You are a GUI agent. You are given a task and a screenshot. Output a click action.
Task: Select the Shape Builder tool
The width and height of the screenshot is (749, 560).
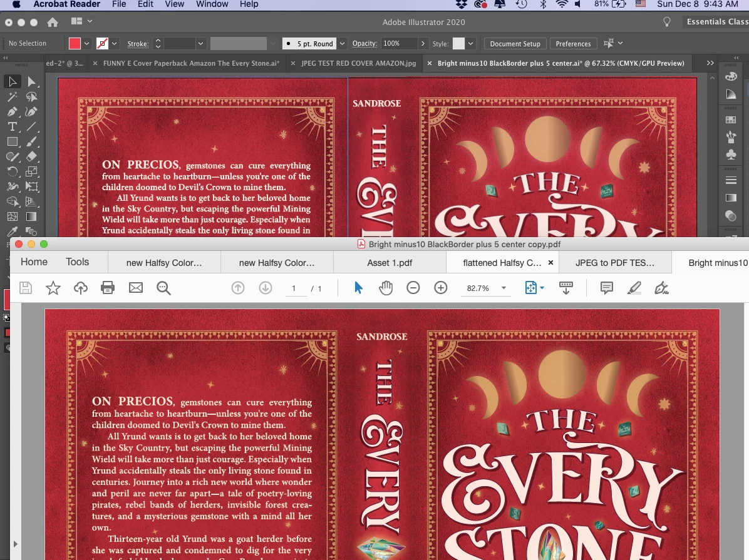pyautogui.click(x=13, y=201)
